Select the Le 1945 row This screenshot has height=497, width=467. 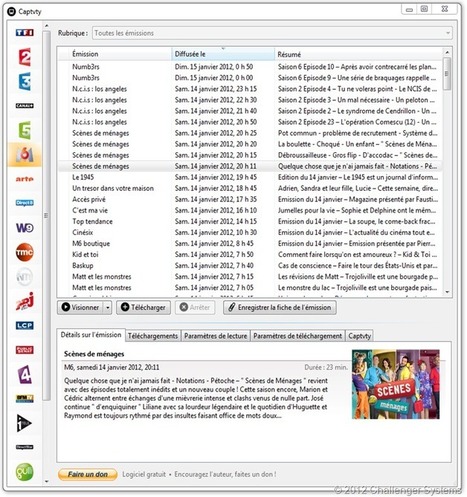point(250,177)
